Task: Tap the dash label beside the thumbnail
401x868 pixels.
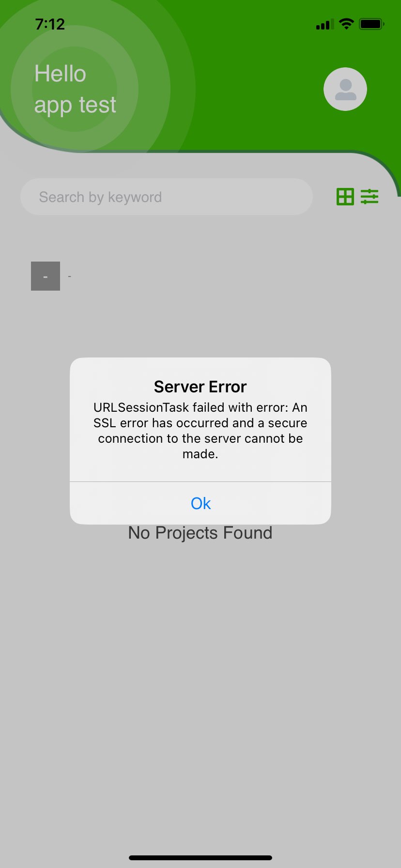Action: coord(70,276)
